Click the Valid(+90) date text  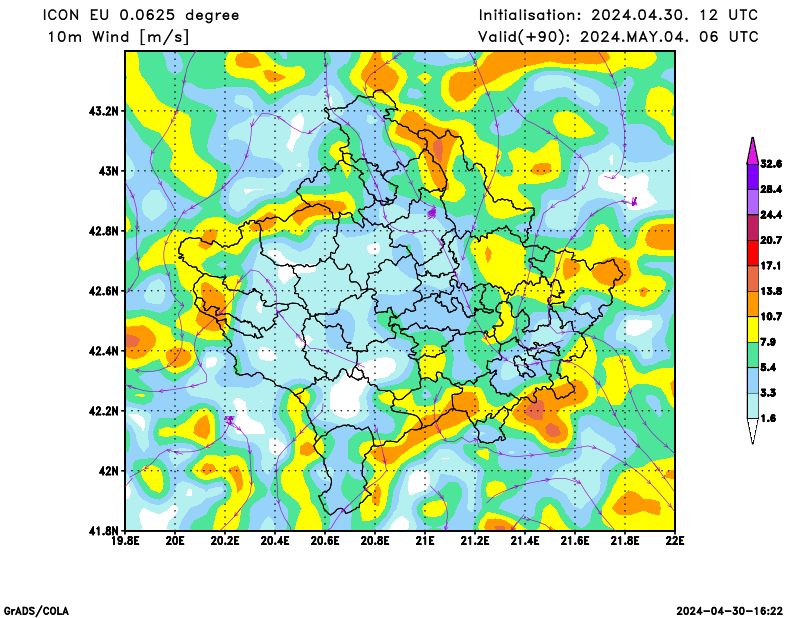click(x=618, y=37)
